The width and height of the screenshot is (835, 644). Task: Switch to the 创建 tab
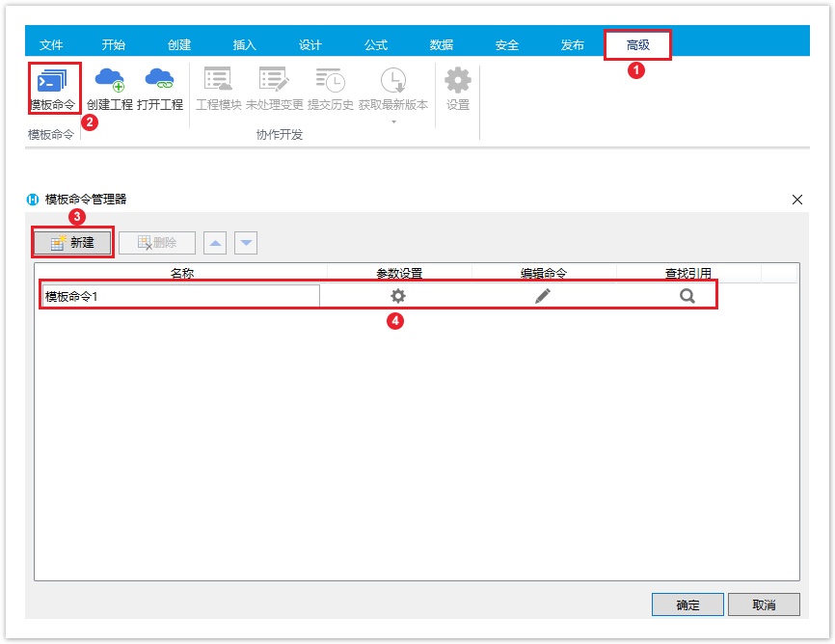pyautogui.click(x=179, y=44)
